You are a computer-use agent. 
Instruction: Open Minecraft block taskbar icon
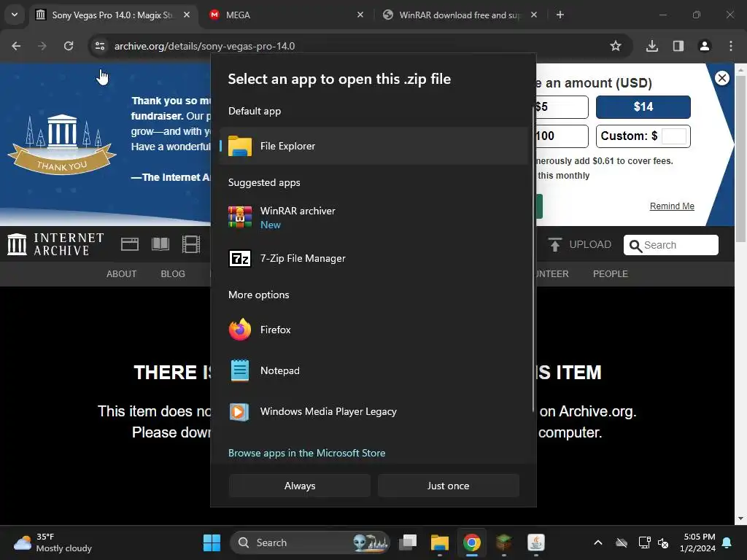point(503,542)
